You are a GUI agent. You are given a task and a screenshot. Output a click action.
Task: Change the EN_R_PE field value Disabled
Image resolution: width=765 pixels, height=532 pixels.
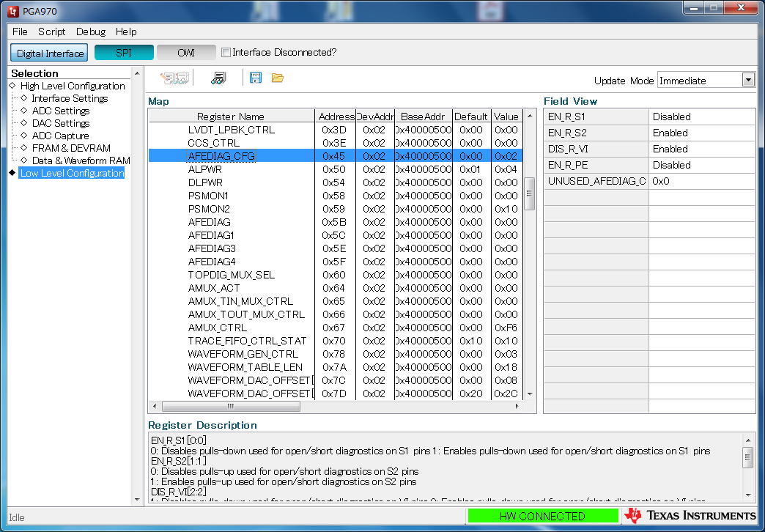click(x=702, y=165)
